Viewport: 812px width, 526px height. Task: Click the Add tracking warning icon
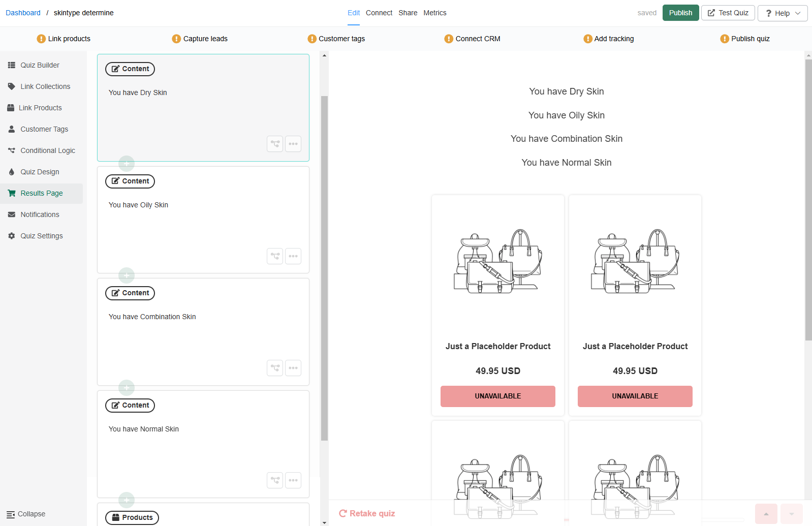(588, 39)
